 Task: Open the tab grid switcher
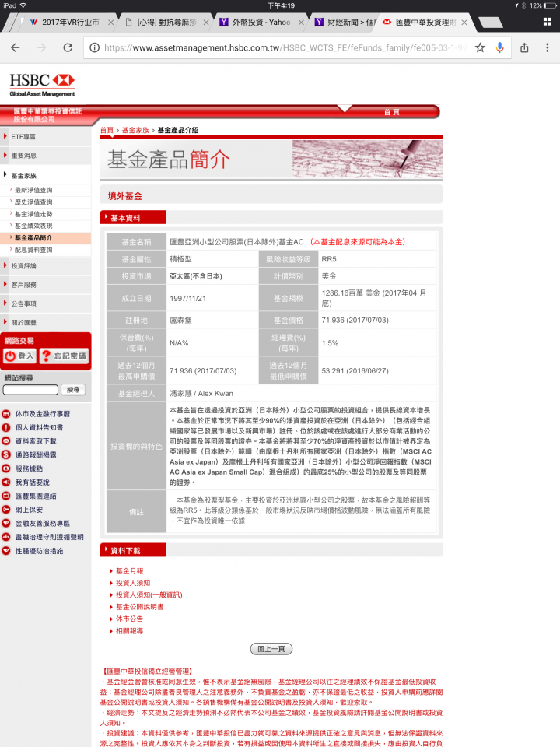click(x=547, y=22)
